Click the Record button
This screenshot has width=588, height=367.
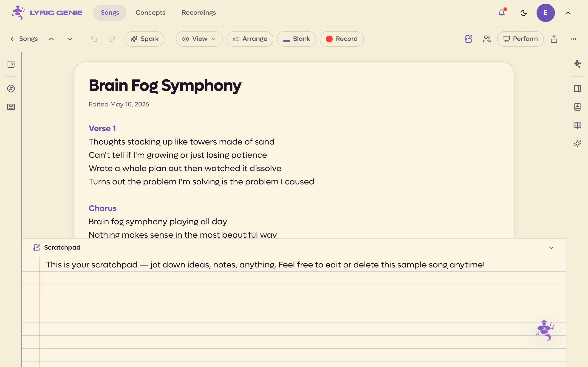(x=342, y=39)
